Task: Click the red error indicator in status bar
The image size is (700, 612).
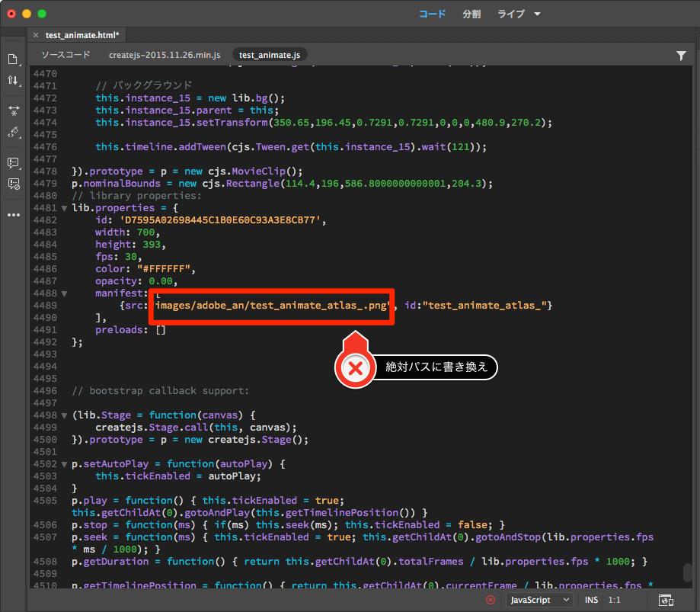Action: pos(491,600)
